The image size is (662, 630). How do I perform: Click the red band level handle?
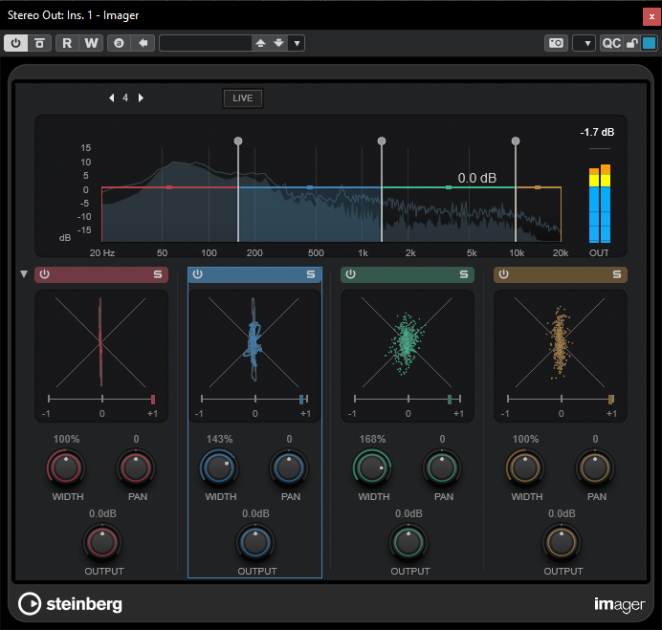point(169,187)
